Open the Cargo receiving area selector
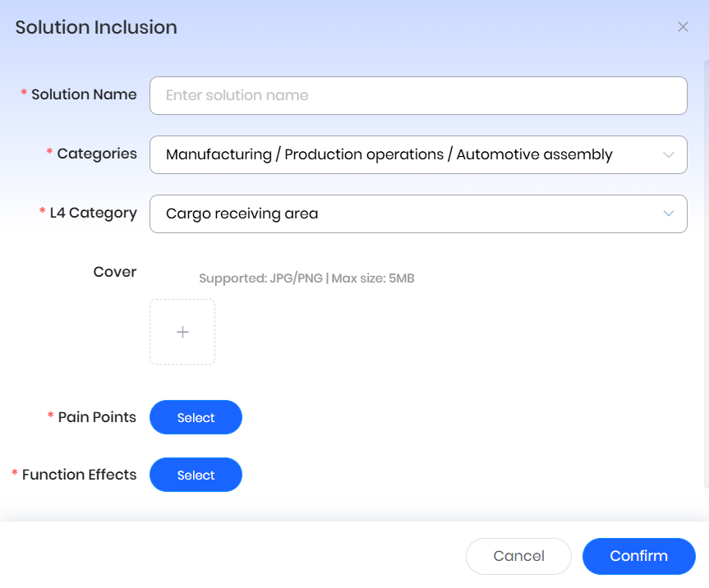 point(242,214)
